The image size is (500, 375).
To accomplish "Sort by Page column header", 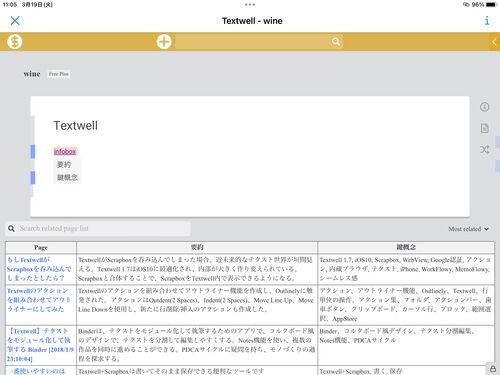I will tap(41, 247).
